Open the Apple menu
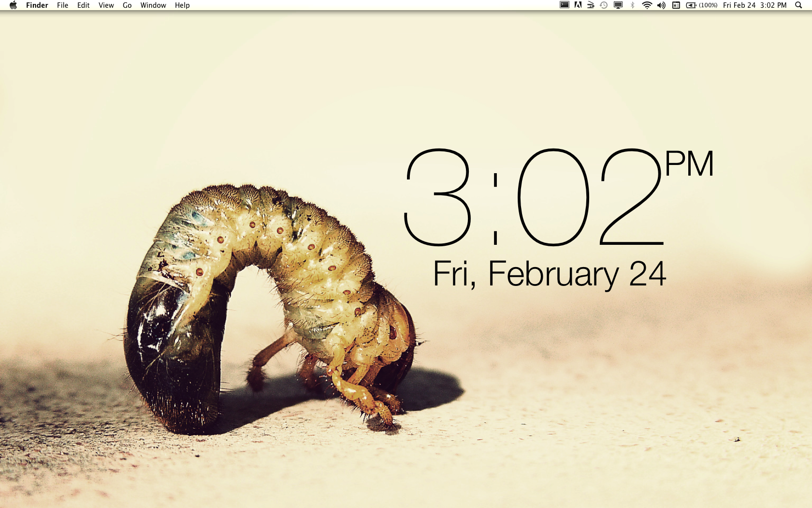Screen dimensions: 812x508 click(13, 5)
